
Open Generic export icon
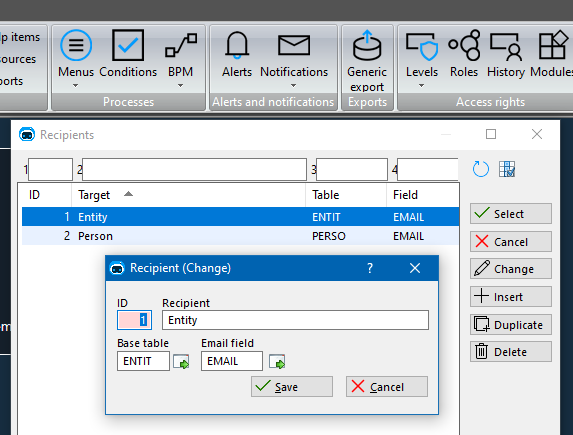click(367, 45)
